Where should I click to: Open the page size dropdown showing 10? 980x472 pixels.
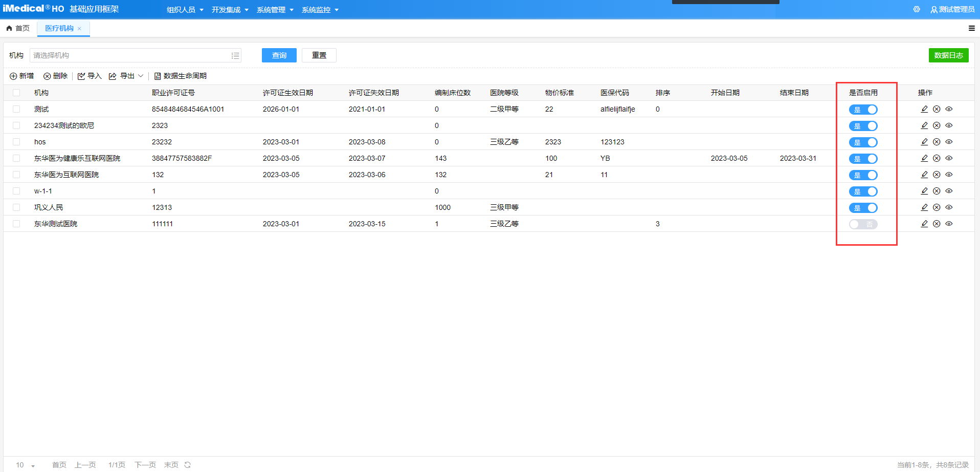click(26, 465)
